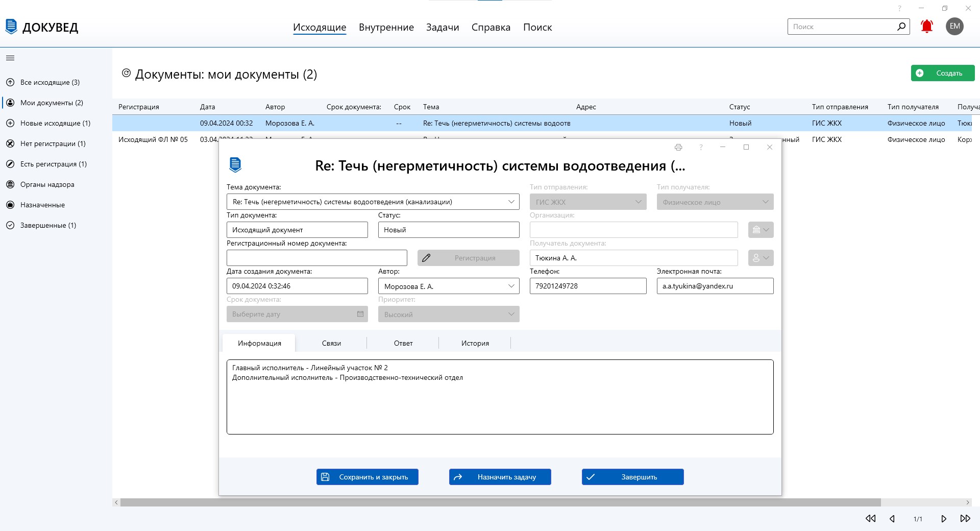Sort by the Регистрация column header
The width and height of the screenshot is (980, 531).
pyautogui.click(x=139, y=107)
